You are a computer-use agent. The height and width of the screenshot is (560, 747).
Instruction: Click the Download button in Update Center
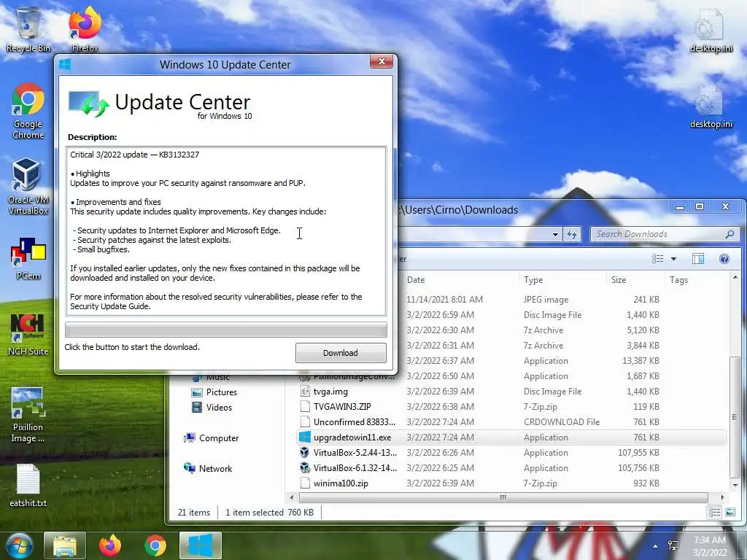click(x=341, y=353)
